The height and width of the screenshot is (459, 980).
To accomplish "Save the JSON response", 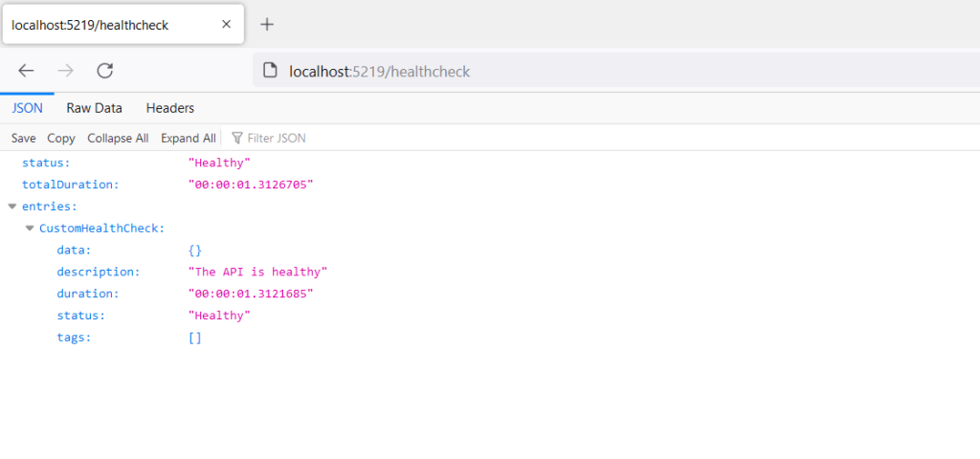I will 23,138.
